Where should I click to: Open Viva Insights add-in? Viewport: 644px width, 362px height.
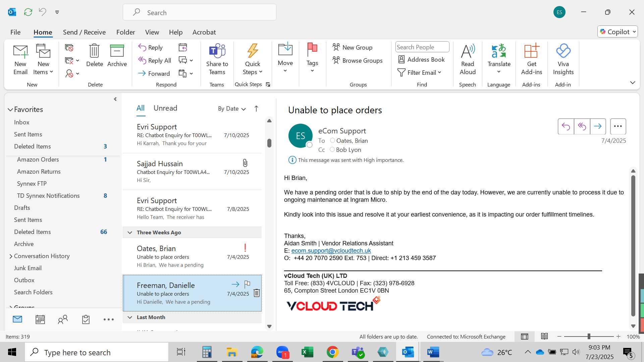pyautogui.click(x=563, y=59)
